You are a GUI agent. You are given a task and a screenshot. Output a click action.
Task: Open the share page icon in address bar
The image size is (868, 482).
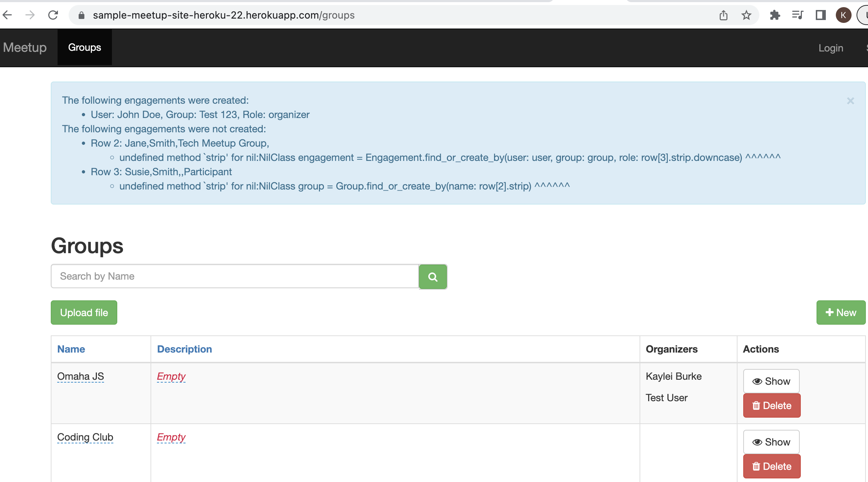click(x=723, y=15)
